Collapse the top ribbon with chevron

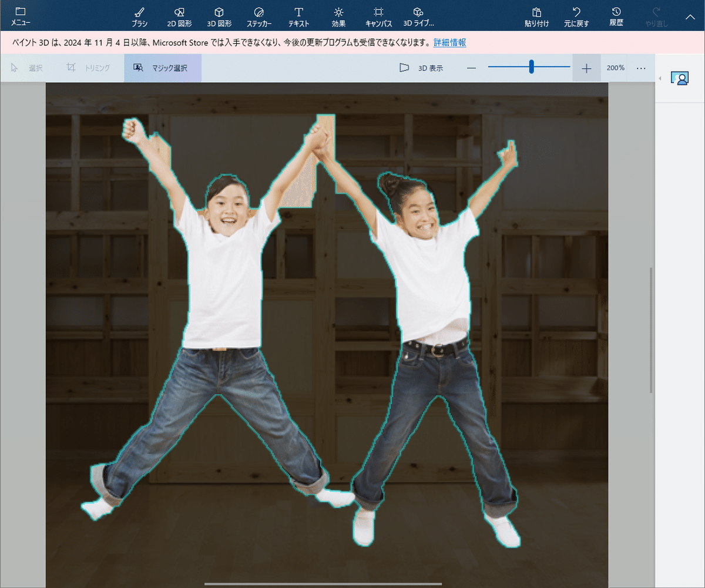pos(690,16)
